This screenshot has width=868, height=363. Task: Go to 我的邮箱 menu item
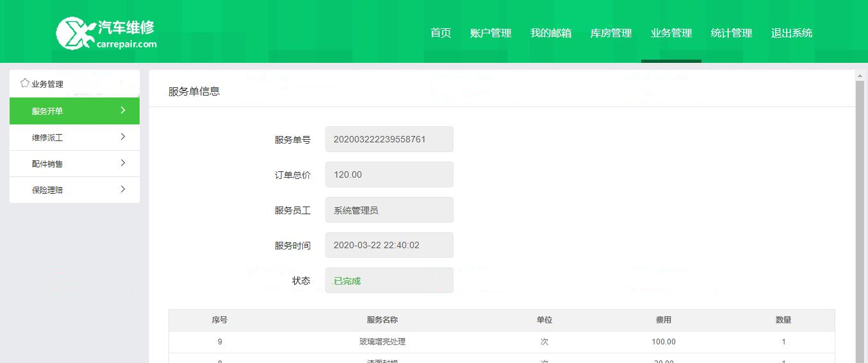551,33
